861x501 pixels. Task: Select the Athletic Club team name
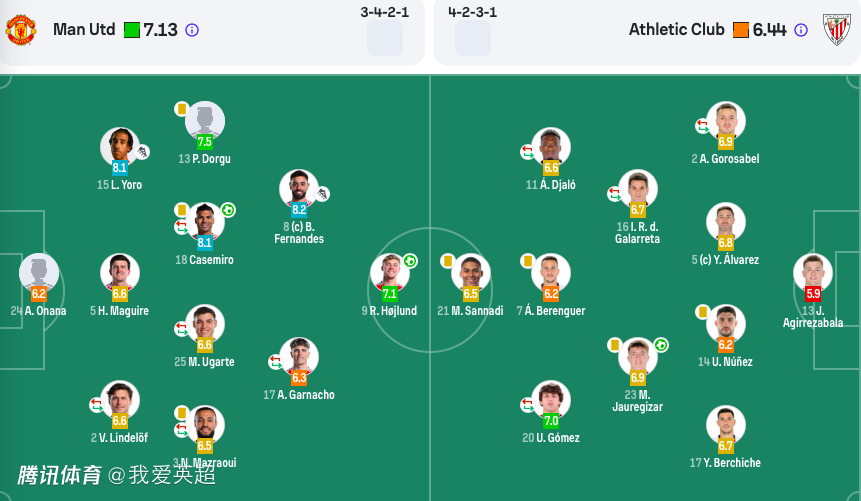(677, 30)
